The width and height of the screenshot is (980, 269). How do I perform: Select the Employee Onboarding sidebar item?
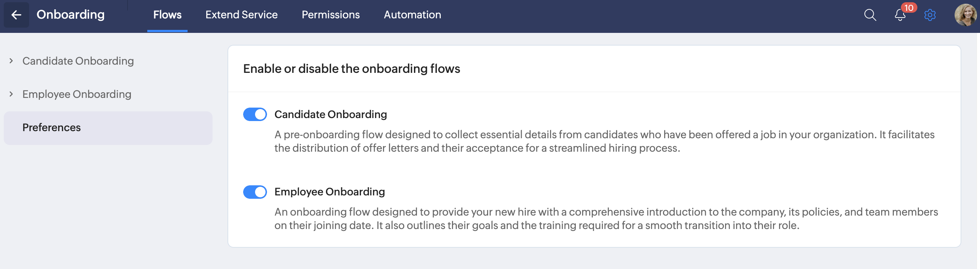tap(77, 94)
